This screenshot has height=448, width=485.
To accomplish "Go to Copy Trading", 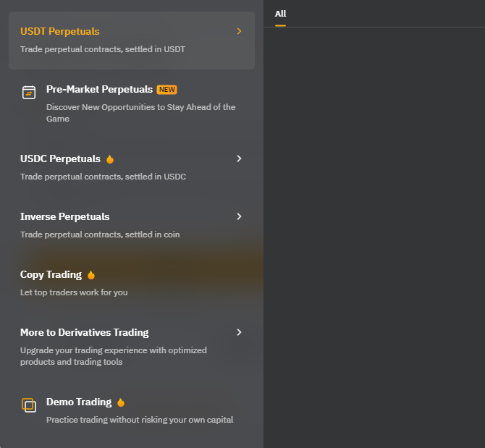I will pos(51,274).
